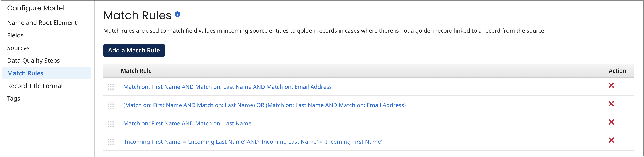Go to Data Quality Steps
The width and height of the screenshot is (644, 157).
pos(34,61)
